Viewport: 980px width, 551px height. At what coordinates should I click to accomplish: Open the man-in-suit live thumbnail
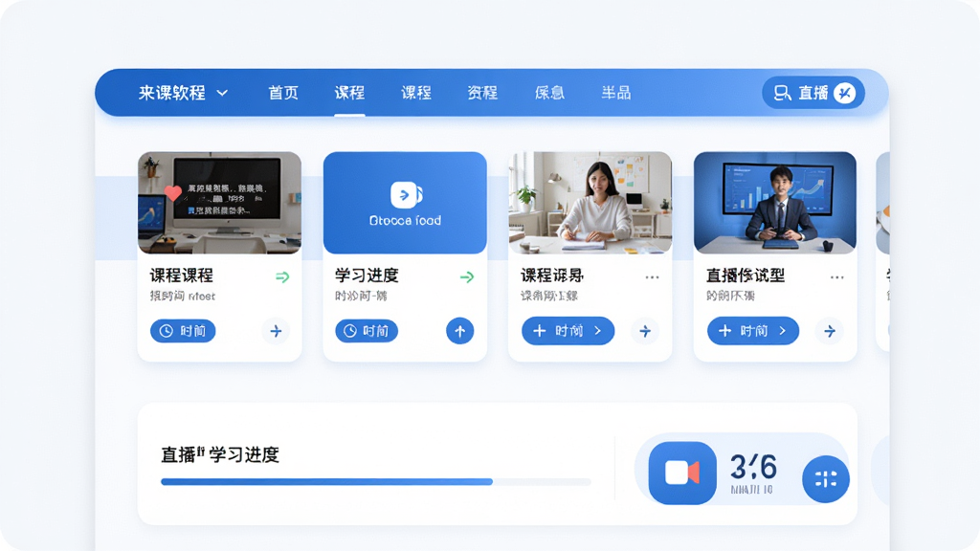[x=775, y=203]
